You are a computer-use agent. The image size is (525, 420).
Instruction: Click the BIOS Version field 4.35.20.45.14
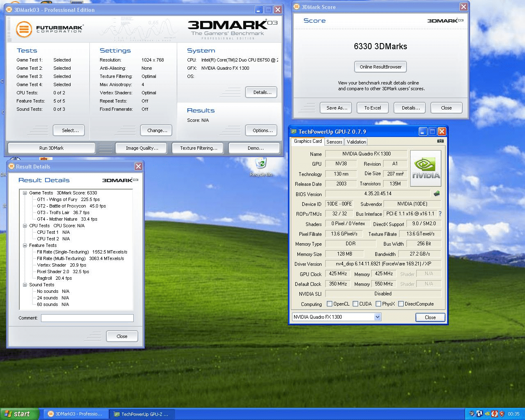pos(378,194)
